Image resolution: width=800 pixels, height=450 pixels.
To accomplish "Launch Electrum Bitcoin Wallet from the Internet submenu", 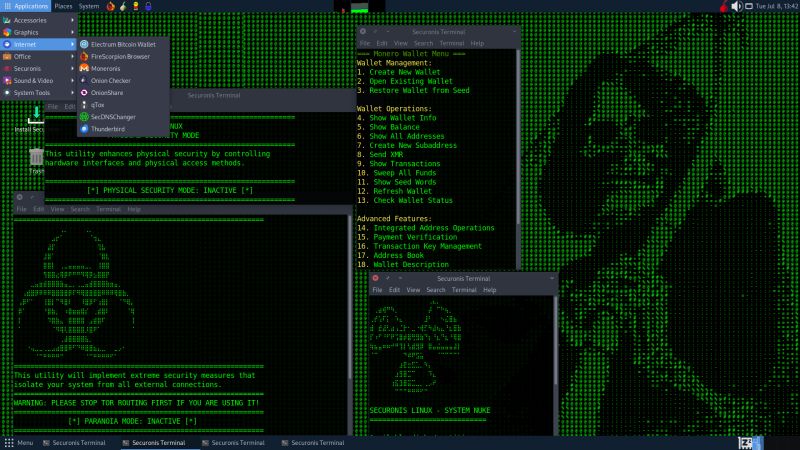I will point(123,44).
